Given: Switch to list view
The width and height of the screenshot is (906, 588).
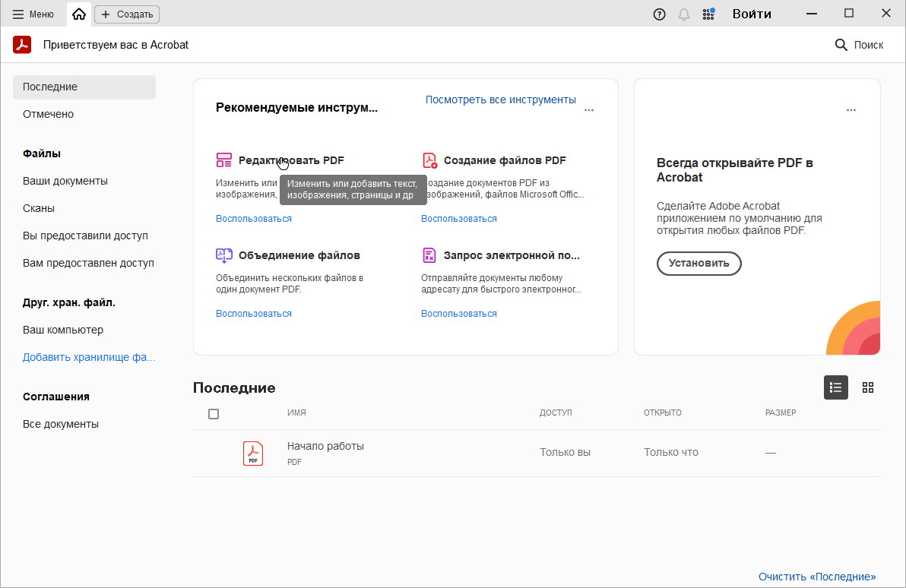Looking at the screenshot, I should coord(835,387).
